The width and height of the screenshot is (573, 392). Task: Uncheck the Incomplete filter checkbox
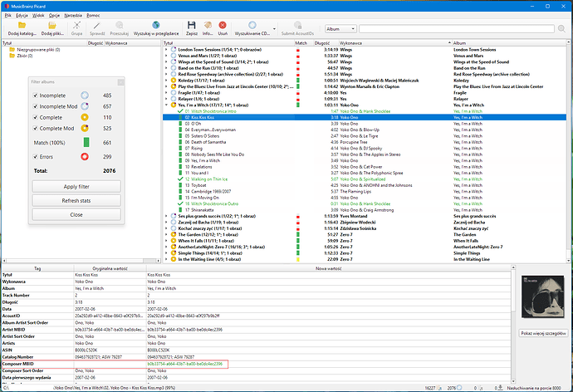35,96
